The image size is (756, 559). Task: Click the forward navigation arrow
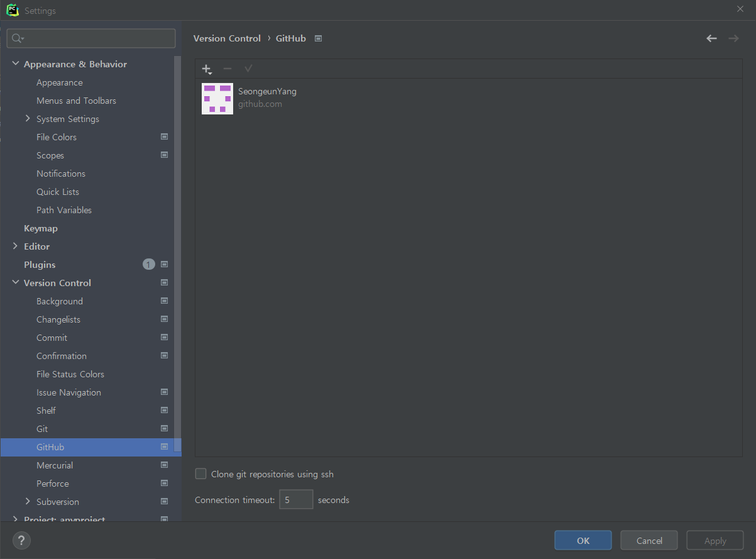(733, 38)
